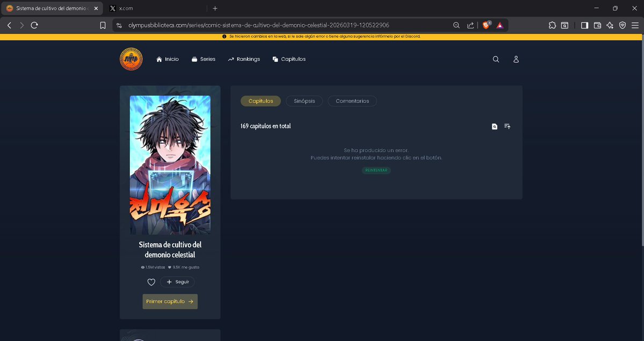Close the Sistema de cultivo del demonio tab
Viewport: 644px width, 341px height.
pos(96,8)
